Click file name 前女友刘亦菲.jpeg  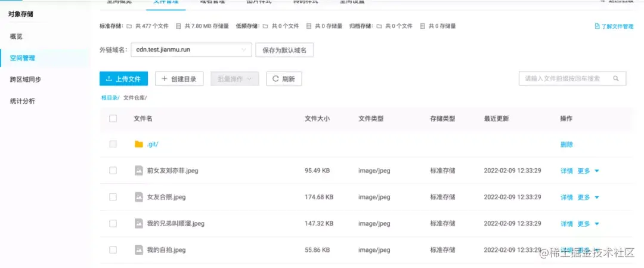pyautogui.click(x=172, y=171)
